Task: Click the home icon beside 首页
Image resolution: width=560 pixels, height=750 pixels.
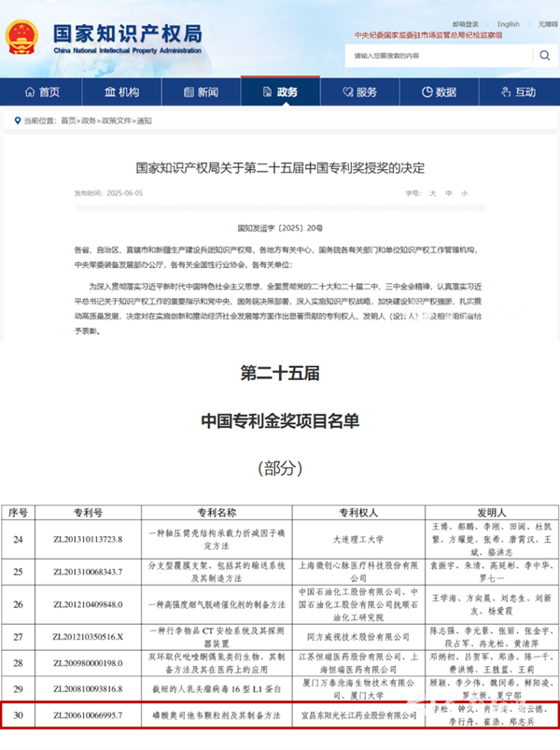Action: [30, 92]
